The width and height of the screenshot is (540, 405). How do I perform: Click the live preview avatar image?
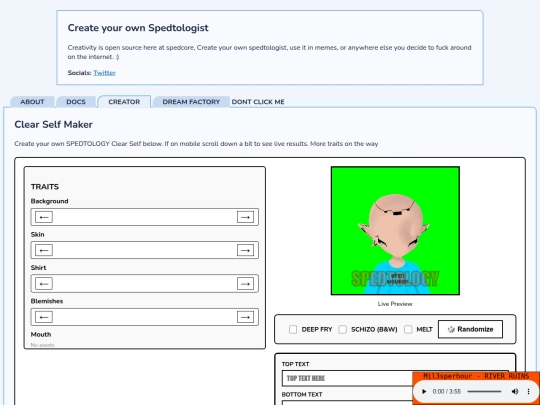395,231
